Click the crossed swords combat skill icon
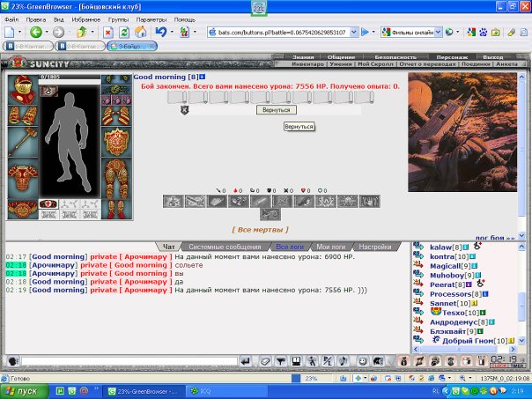Screen dimensions: 532x399 coord(282,201)
